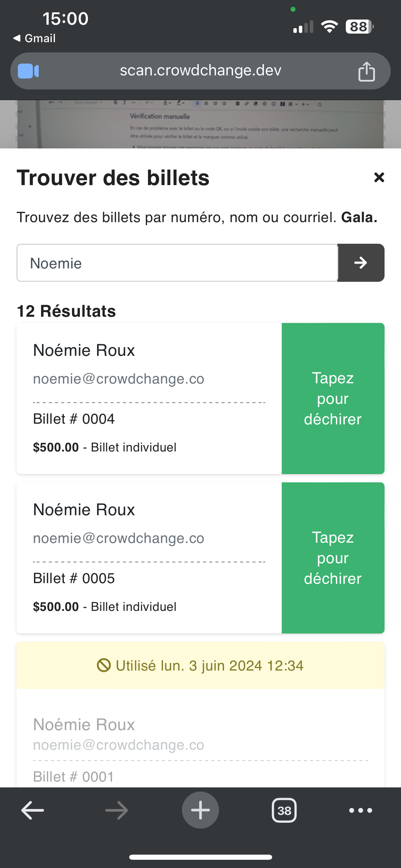Focus the search field containing Noemie
The image size is (401, 868).
click(x=177, y=263)
